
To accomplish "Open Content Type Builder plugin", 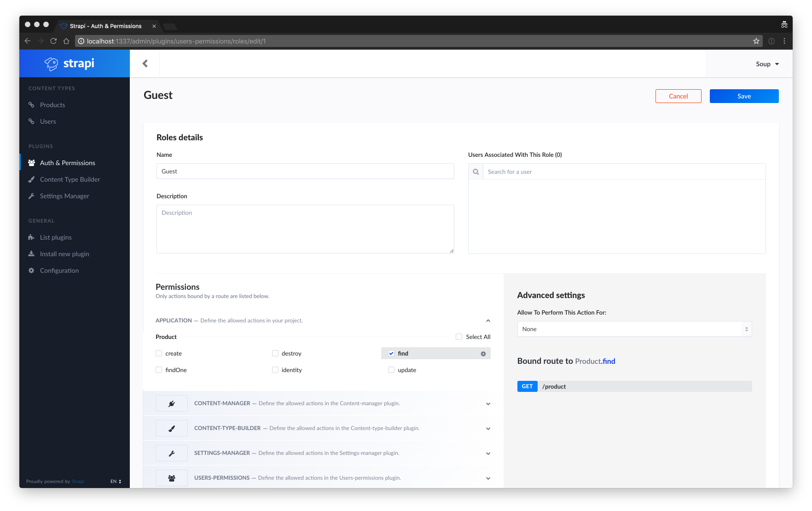I will tap(70, 179).
